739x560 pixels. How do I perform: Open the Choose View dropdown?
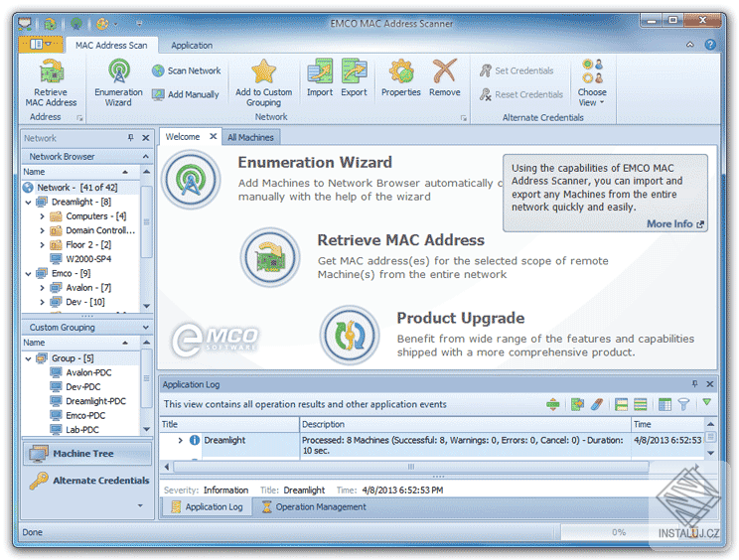point(592,83)
